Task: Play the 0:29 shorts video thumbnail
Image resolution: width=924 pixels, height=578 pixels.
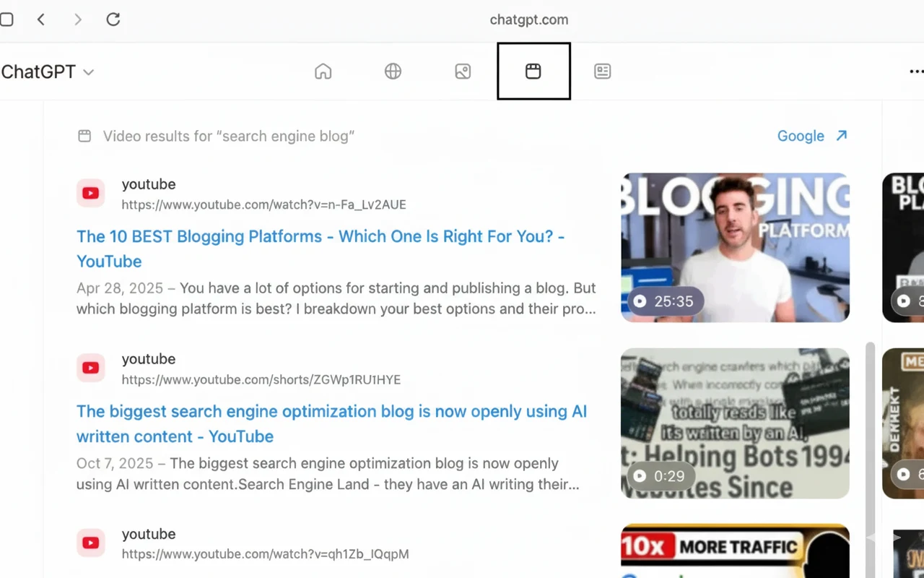Action: pyautogui.click(x=735, y=423)
